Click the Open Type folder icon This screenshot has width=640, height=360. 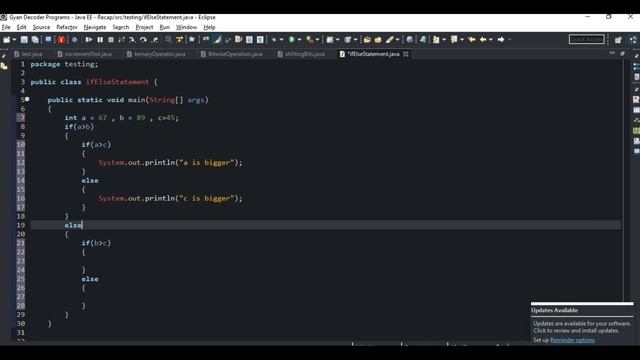coord(367,40)
